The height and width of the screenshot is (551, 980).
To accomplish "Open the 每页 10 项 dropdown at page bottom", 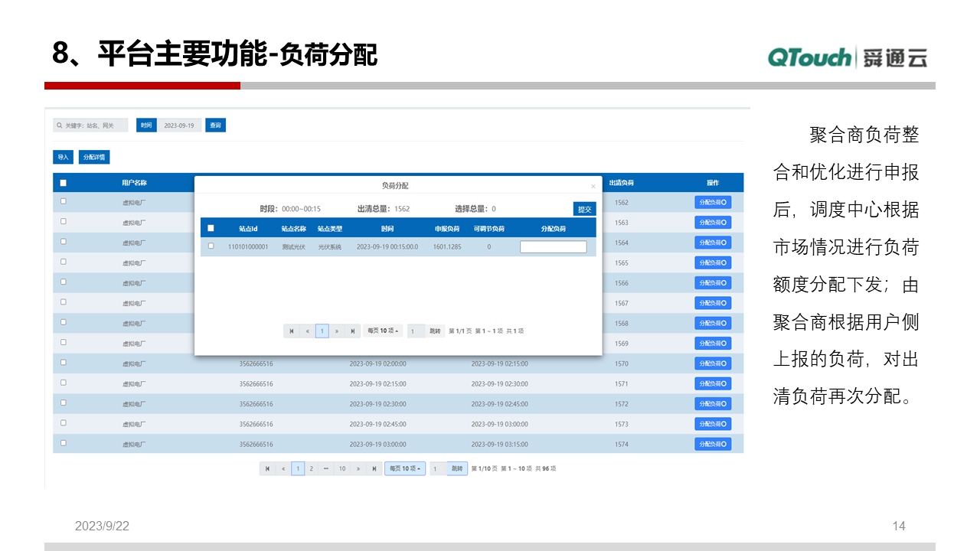I will pyautogui.click(x=405, y=468).
